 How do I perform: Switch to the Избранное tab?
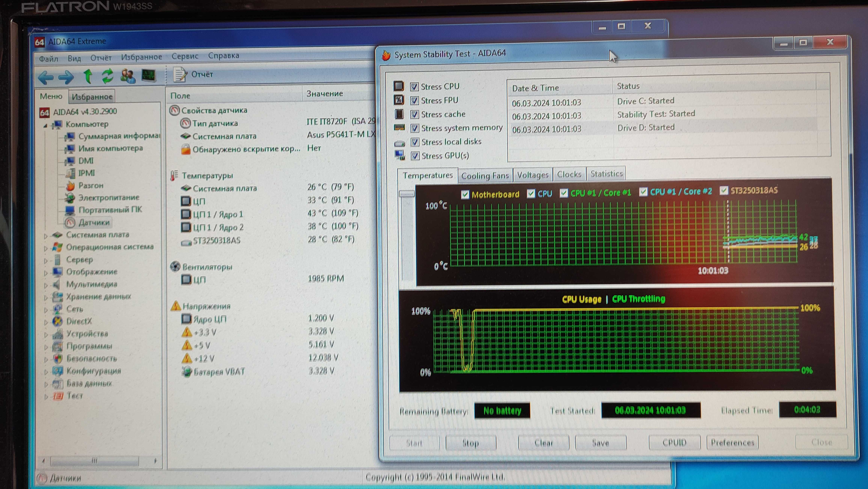(92, 97)
